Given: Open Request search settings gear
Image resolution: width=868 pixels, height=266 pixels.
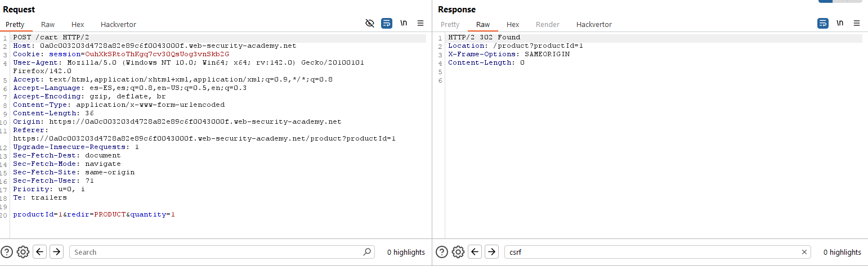Looking at the screenshot, I should tap(23, 252).
